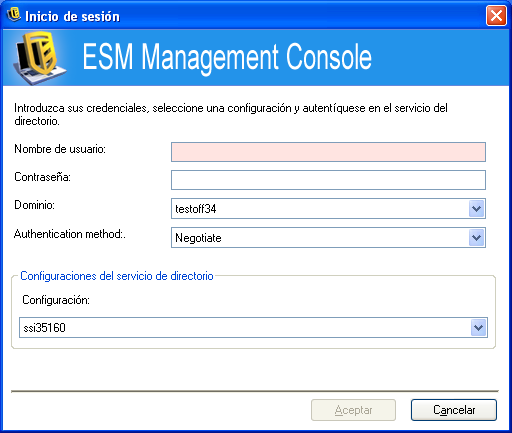This screenshot has width=512, height=433.
Task: Click the Aceptar button
Action: pyautogui.click(x=353, y=410)
